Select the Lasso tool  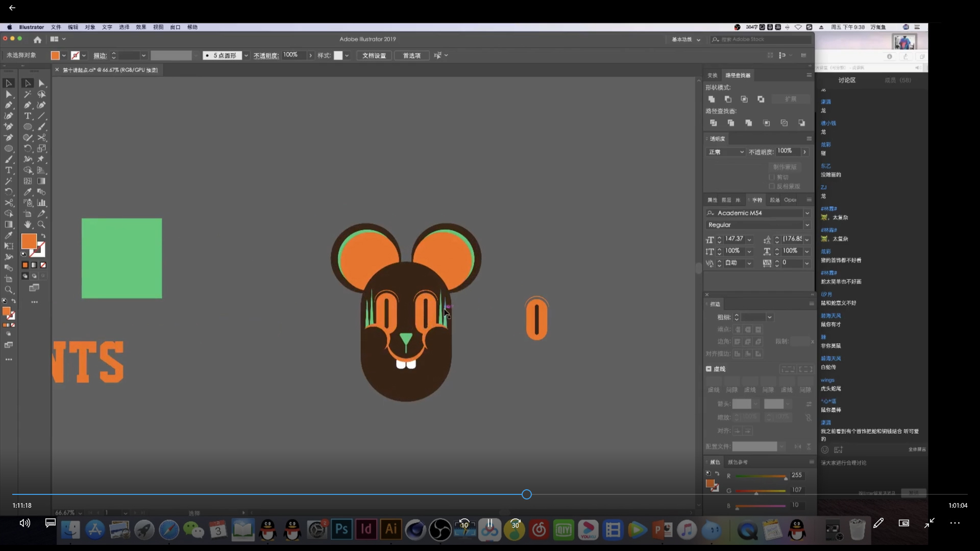tap(42, 94)
